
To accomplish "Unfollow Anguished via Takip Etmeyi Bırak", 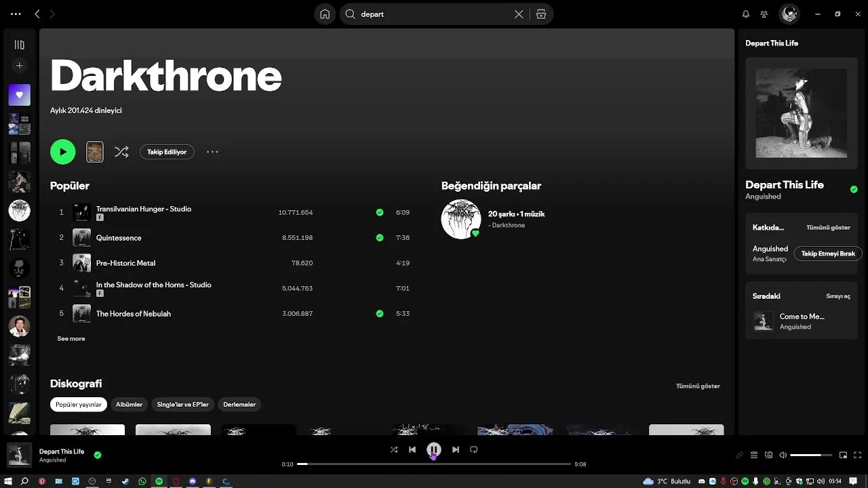I will [x=828, y=253].
